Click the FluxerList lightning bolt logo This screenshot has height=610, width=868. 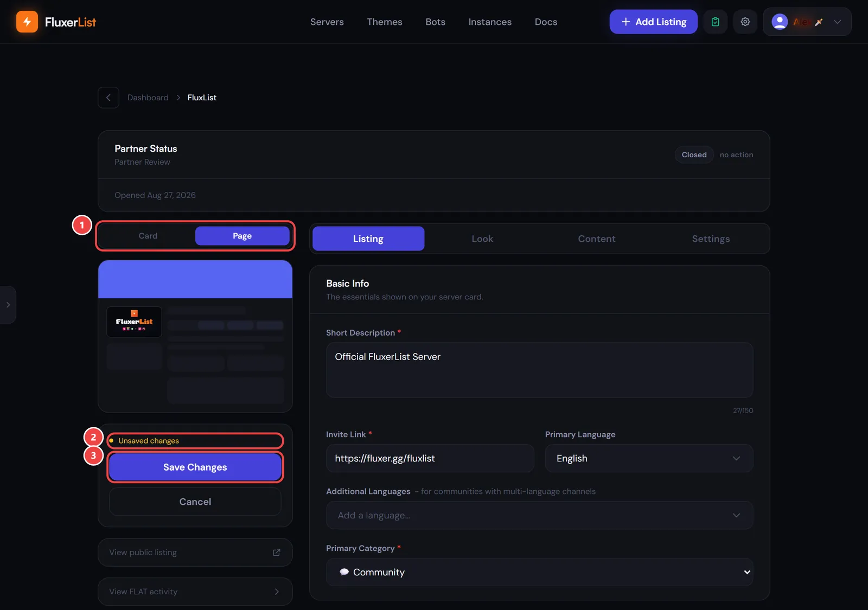pos(27,22)
